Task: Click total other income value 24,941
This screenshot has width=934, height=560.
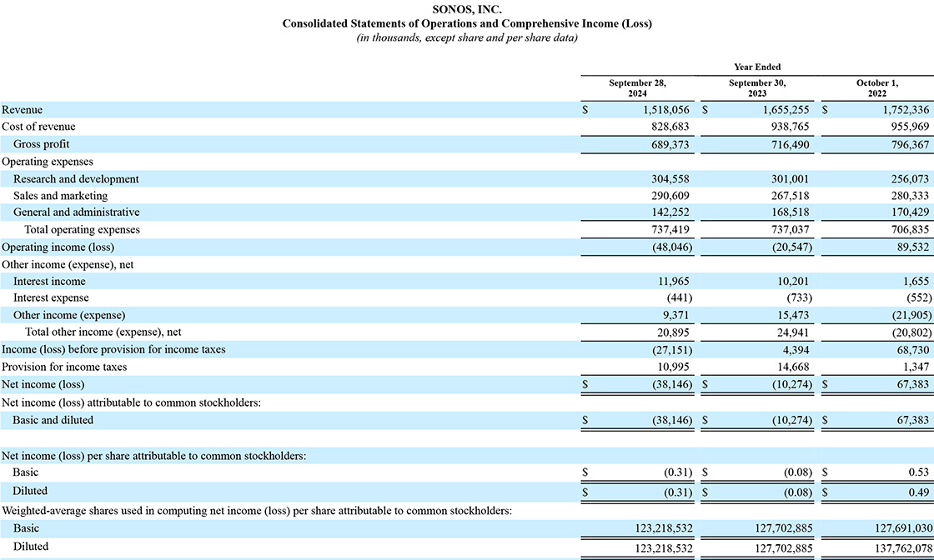Action: 793,332
